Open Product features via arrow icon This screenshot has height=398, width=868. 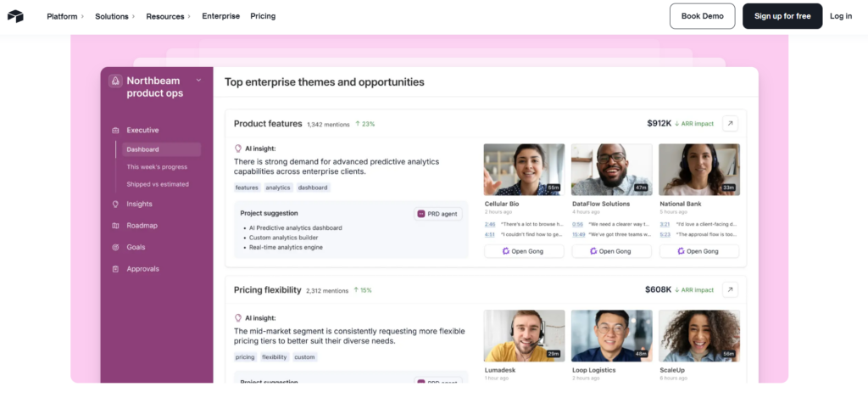[x=730, y=123]
